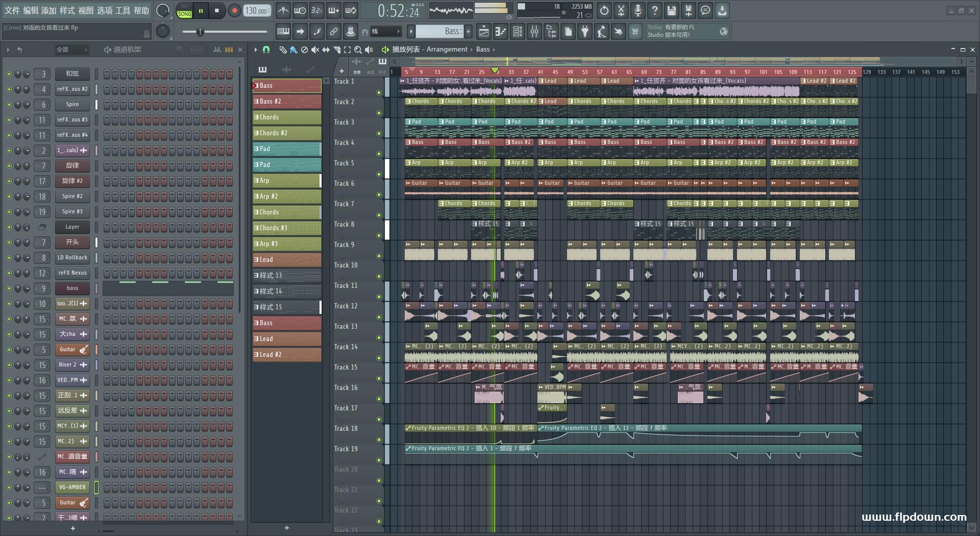Open the 文件 menu

click(12, 10)
